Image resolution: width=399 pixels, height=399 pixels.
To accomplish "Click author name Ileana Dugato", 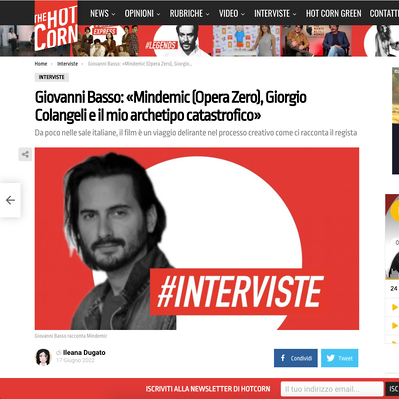I will coord(84,353).
